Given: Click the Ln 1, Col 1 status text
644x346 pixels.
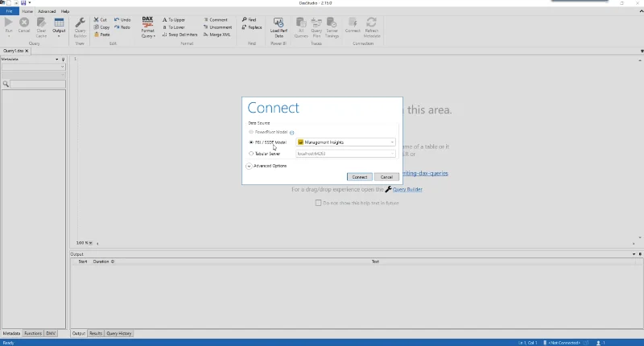Looking at the screenshot, I should (x=527, y=343).
